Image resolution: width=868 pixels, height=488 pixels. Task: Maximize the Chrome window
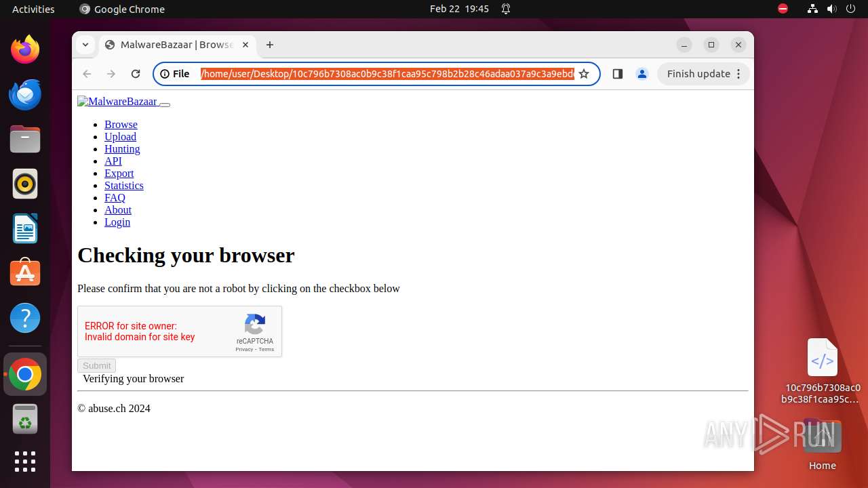[x=711, y=45]
